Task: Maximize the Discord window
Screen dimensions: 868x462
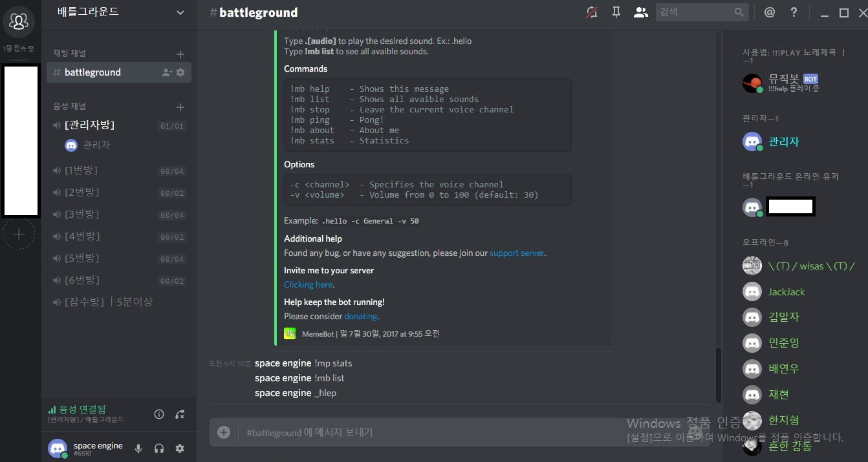Action: (x=844, y=12)
